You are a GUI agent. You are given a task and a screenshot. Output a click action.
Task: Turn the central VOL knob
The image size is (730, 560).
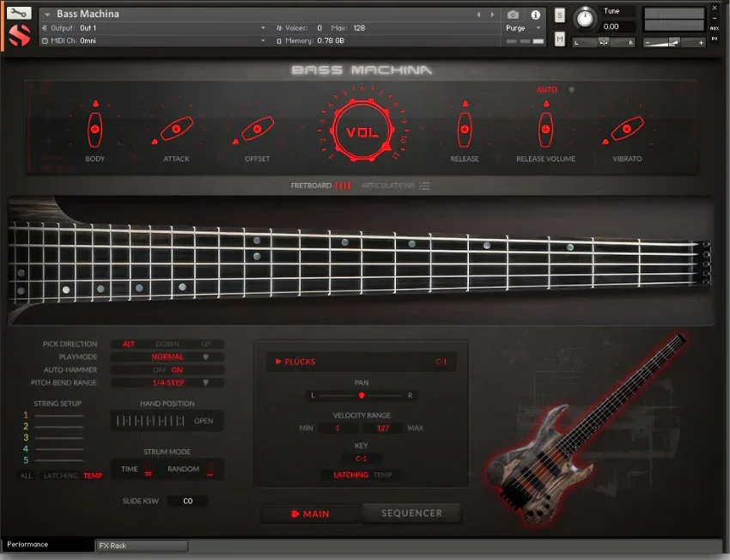pyautogui.click(x=364, y=131)
